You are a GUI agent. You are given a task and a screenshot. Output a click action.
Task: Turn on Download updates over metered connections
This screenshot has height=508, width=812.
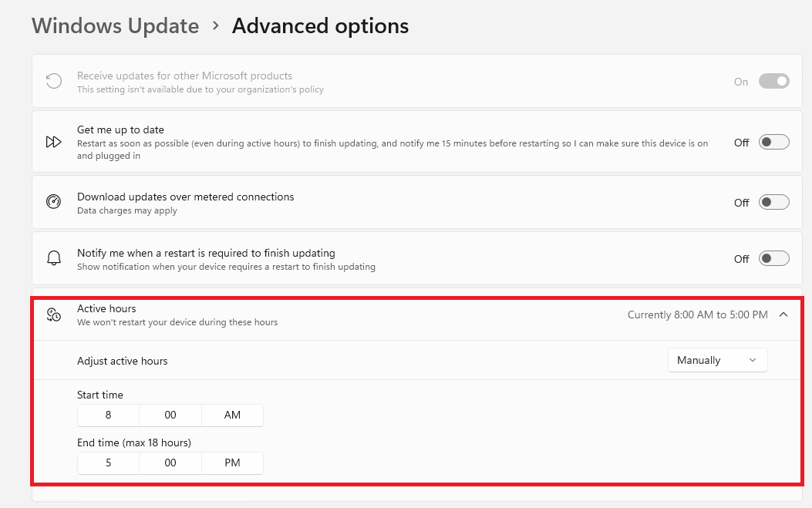click(x=773, y=202)
